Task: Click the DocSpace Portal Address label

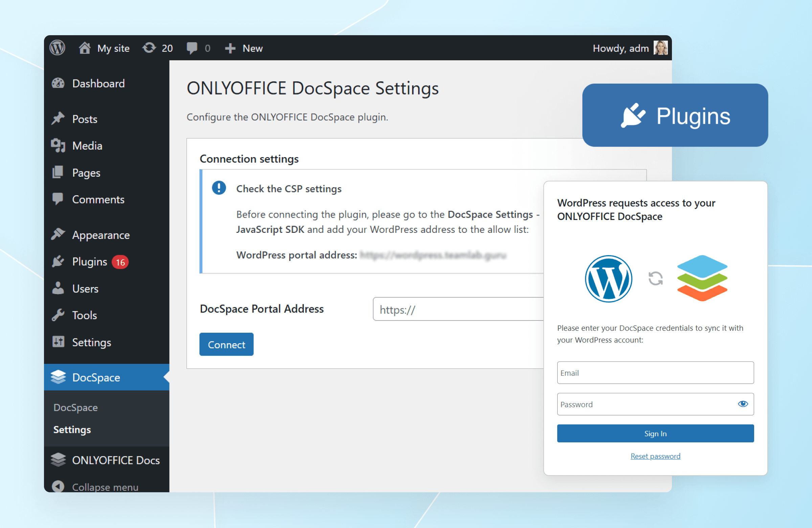Action: (x=262, y=309)
